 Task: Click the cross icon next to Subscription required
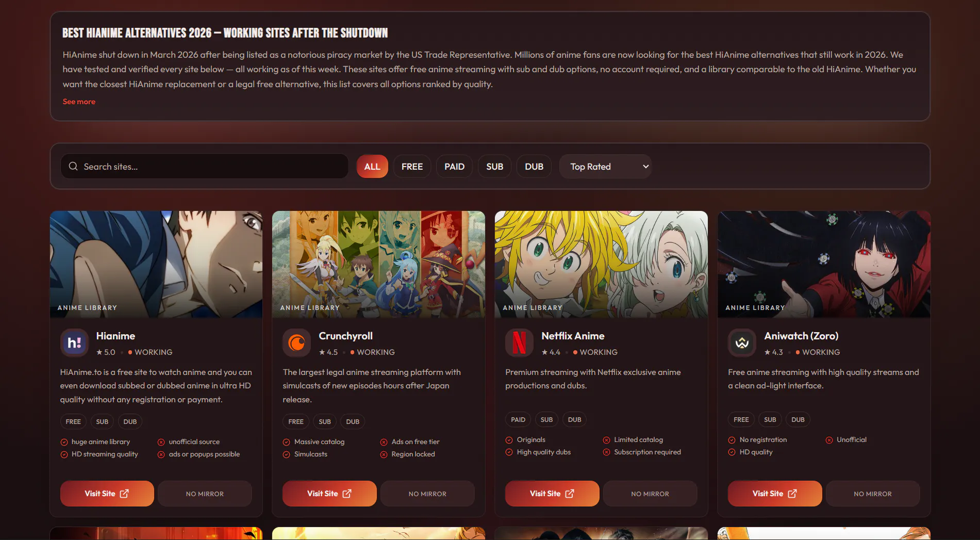(x=606, y=452)
